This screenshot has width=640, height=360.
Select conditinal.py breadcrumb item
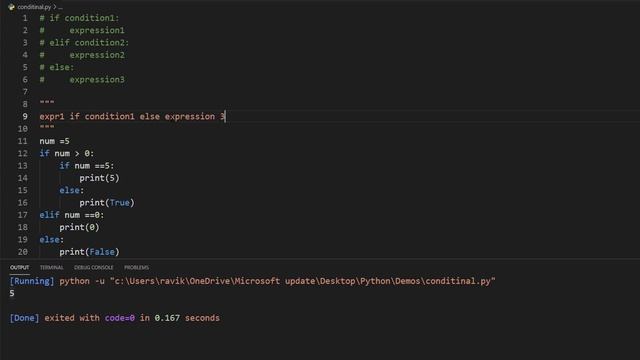[x=34, y=7]
